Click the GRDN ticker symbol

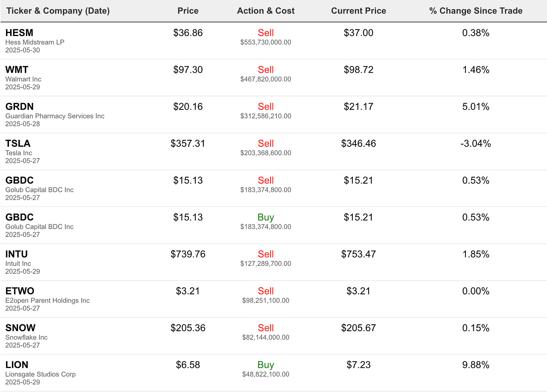pos(20,107)
